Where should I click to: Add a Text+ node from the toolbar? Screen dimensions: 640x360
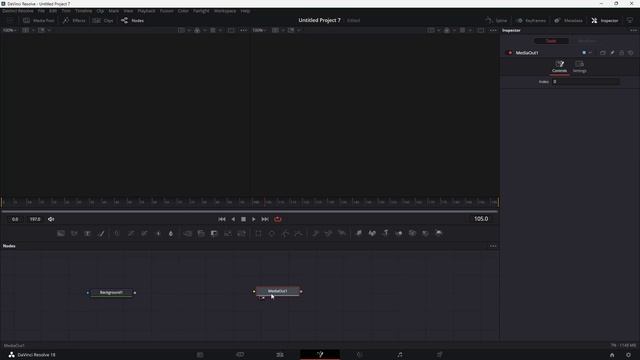[87, 233]
